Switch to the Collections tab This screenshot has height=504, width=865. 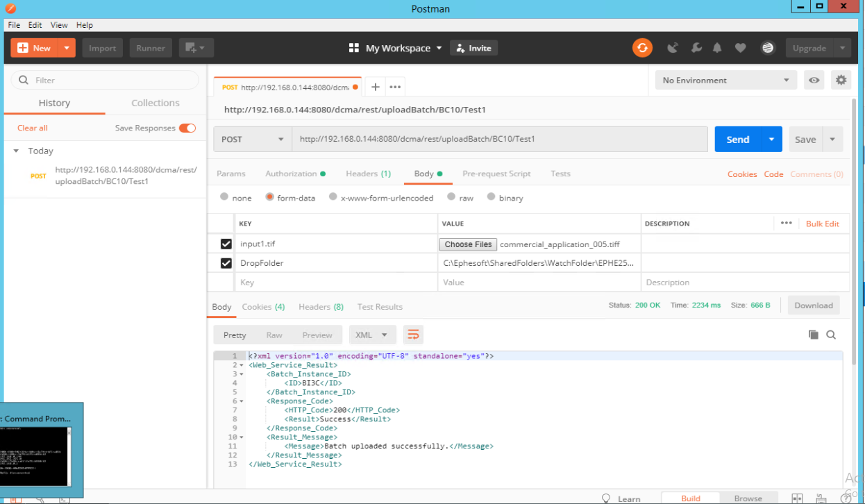[156, 103]
